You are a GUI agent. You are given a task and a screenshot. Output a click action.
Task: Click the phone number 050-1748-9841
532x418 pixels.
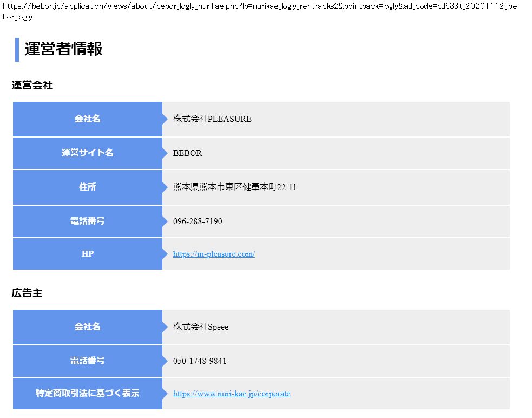tap(200, 361)
